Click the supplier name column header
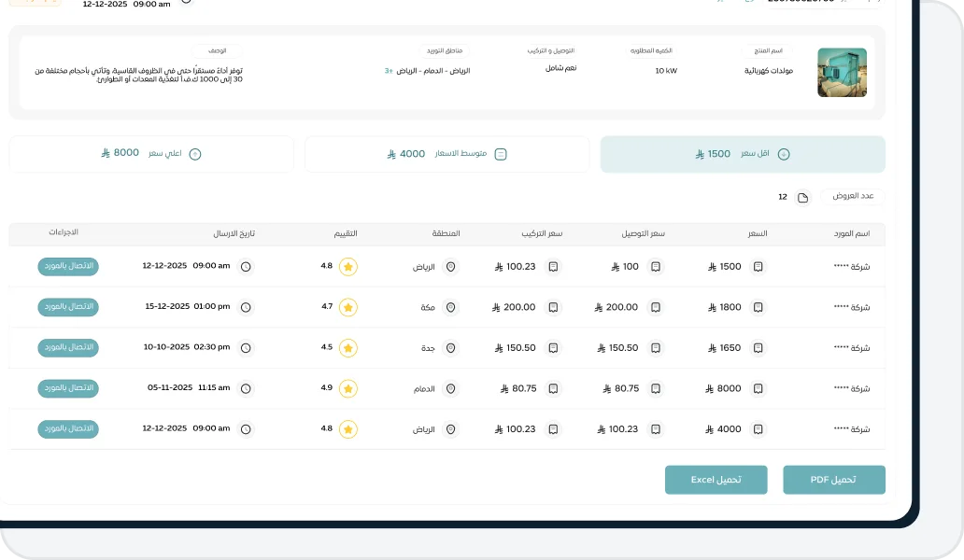 pyautogui.click(x=851, y=233)
